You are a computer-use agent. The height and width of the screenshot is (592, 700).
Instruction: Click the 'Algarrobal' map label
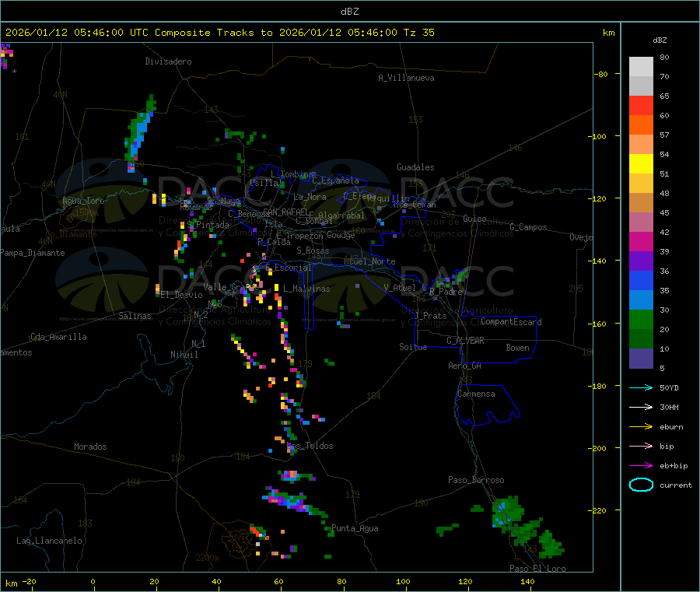341,215
